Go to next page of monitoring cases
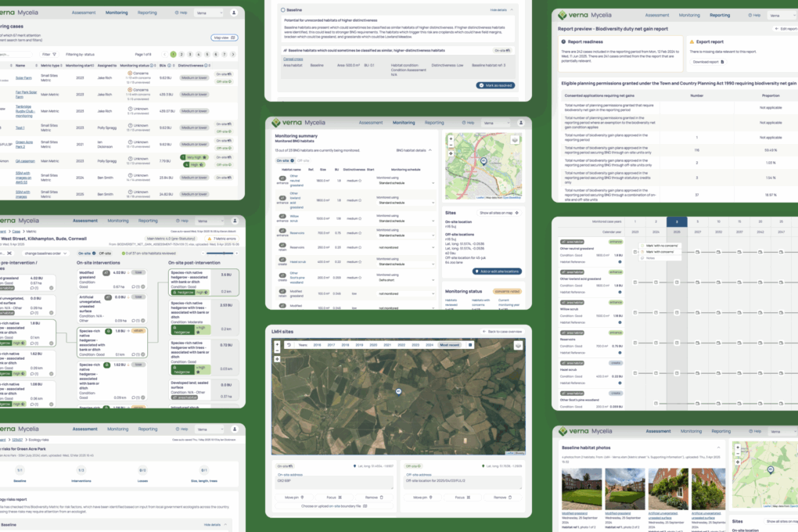The height and width of the screenshot is (532, 798). [x=233, y=55]
